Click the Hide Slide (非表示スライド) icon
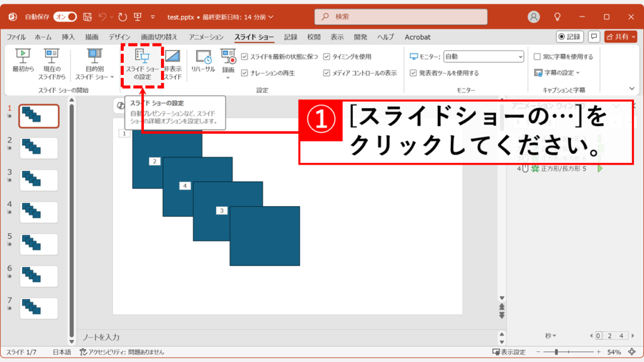 coord(172,56)
